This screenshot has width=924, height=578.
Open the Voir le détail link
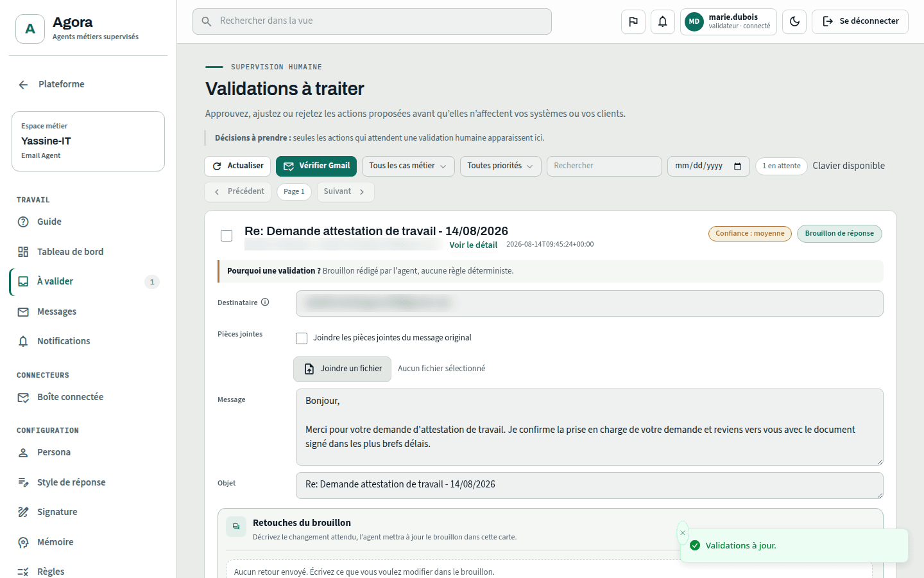coord(473,245)
